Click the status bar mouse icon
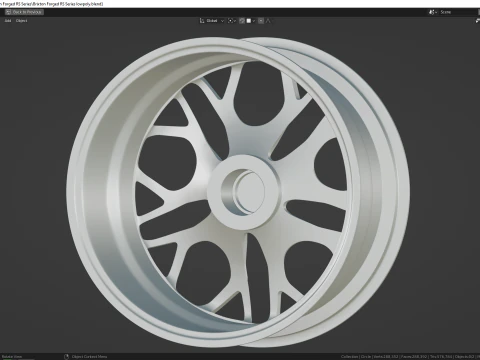The height and width of the screenshot is (360, 480). 66,357
